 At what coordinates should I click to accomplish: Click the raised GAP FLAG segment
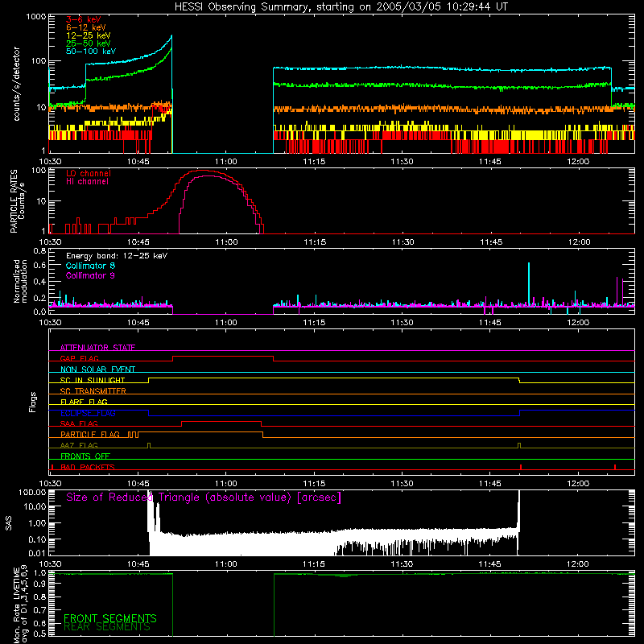coord(223,357)
